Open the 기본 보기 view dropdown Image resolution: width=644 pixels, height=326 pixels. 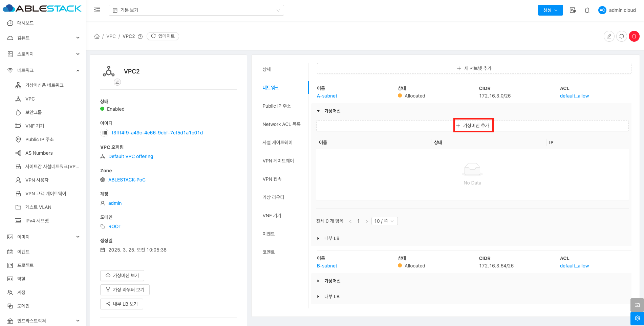pos(196,10)
